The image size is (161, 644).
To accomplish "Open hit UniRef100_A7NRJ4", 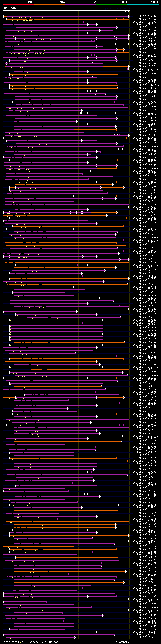I will 144,16.
